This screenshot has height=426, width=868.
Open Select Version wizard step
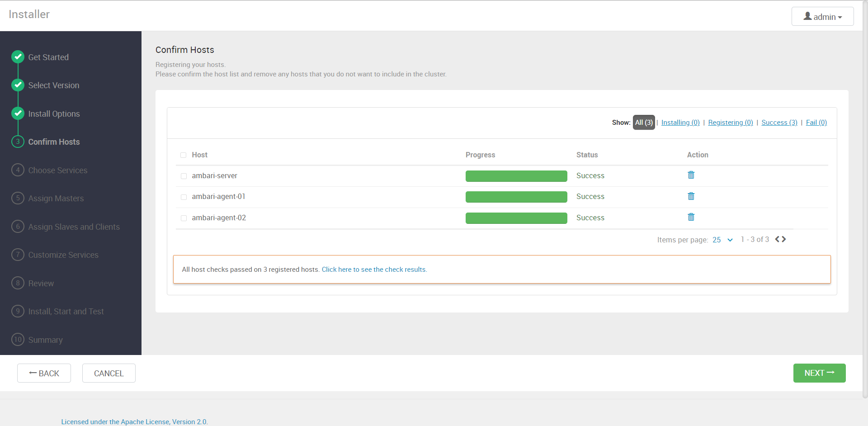[x=54, y=85]
